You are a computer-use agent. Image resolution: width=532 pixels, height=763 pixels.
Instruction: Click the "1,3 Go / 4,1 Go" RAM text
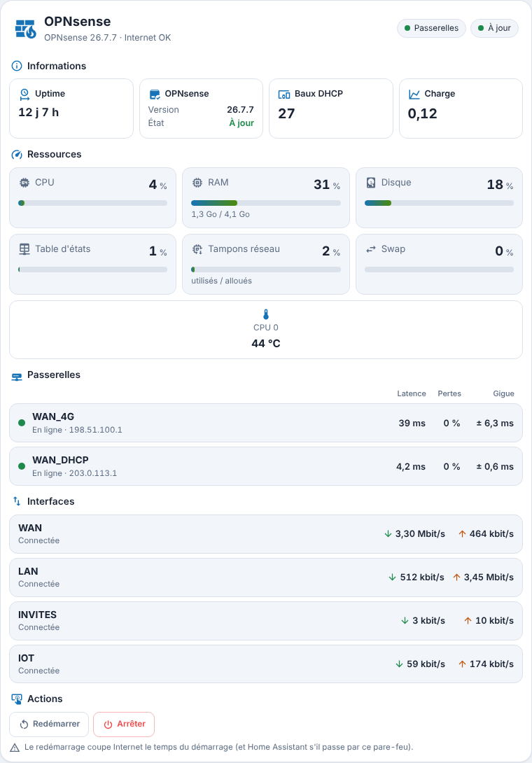[220, 214]
